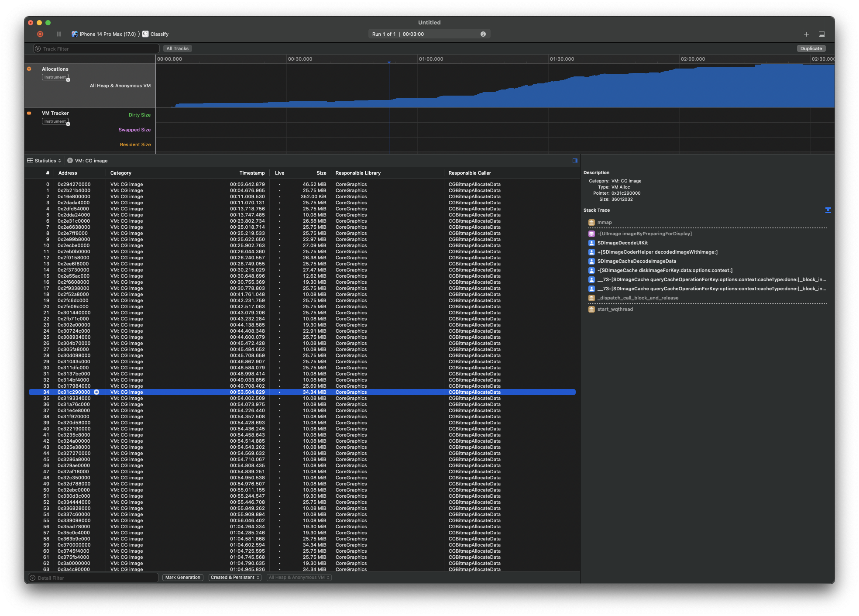Screen dimensions: 859x616
Task: Click the Duplicate button
Action: [811, 48]
